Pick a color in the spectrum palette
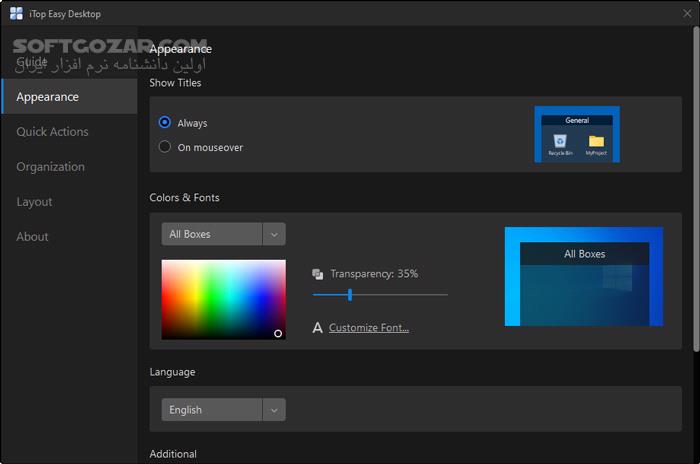 coord(224,300)
